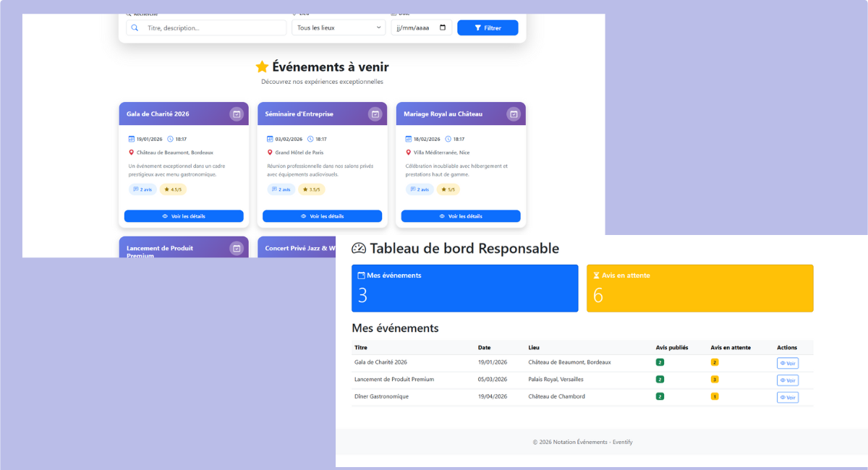Click the Filtrer button
The image size is (868, 470).
488,27
